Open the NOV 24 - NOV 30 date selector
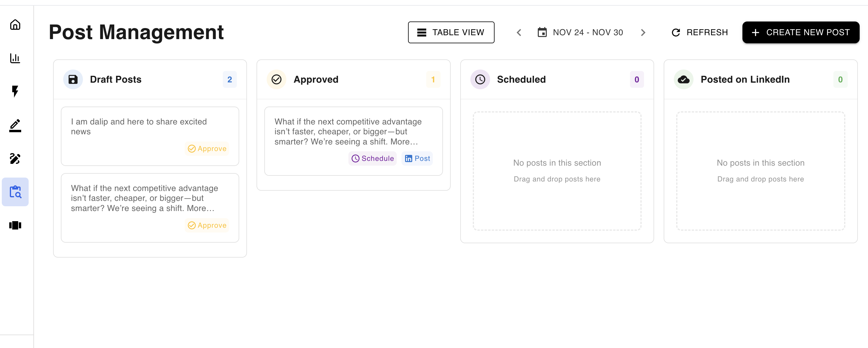This screenshot has height=348, width=868. click(x=588, y=32)
